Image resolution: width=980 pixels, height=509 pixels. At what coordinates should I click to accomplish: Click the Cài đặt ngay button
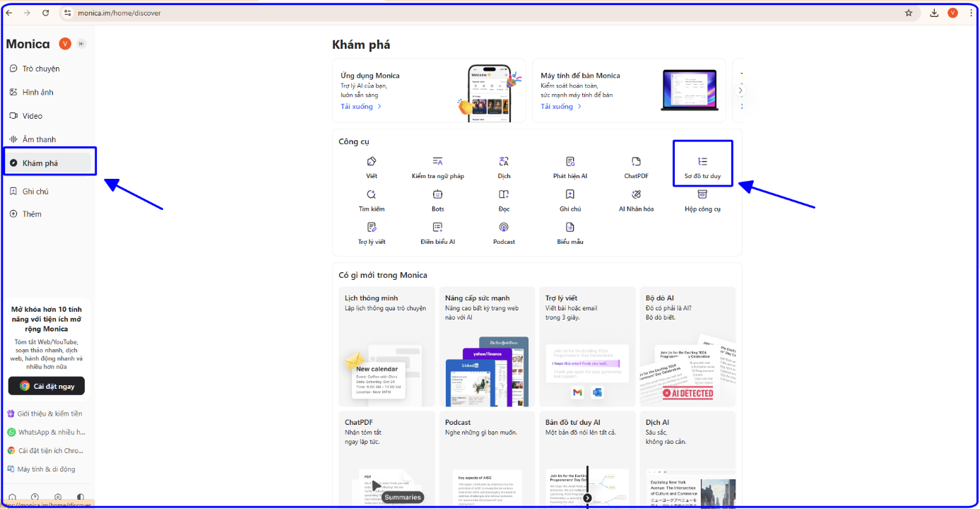tap(47, 386)
